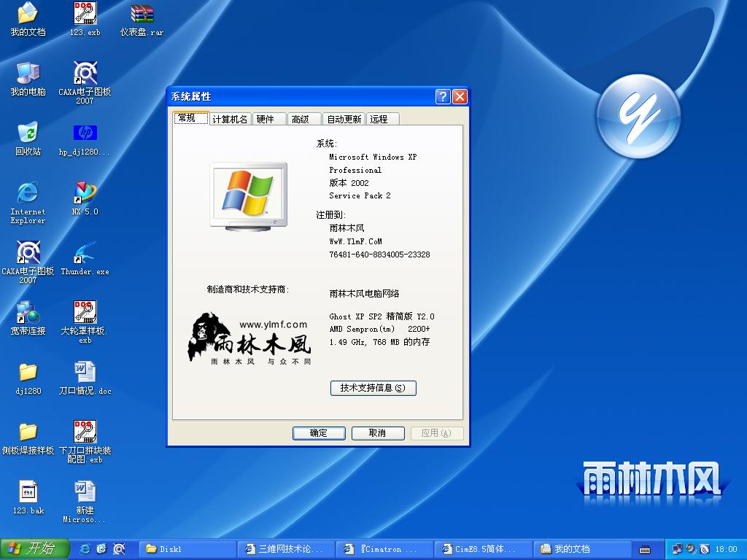The height and width of the screenshot is (560, 747).
Task: Click the second quick launch browser icon
Action: (x=101, y=548)
